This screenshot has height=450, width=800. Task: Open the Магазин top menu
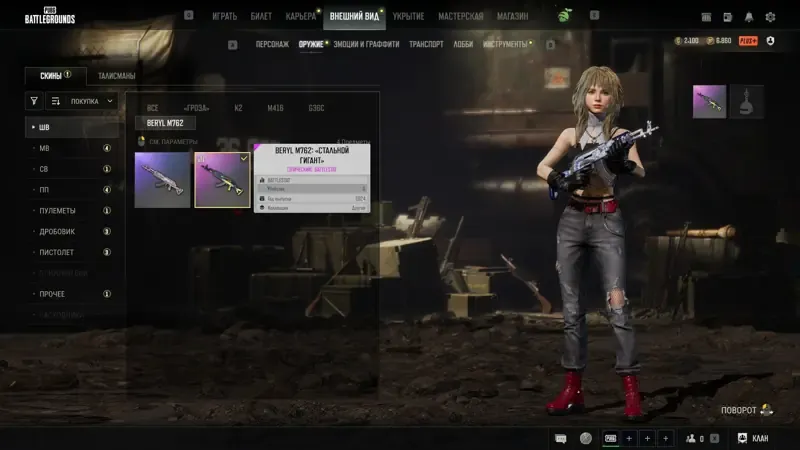[x=512, y=16]
